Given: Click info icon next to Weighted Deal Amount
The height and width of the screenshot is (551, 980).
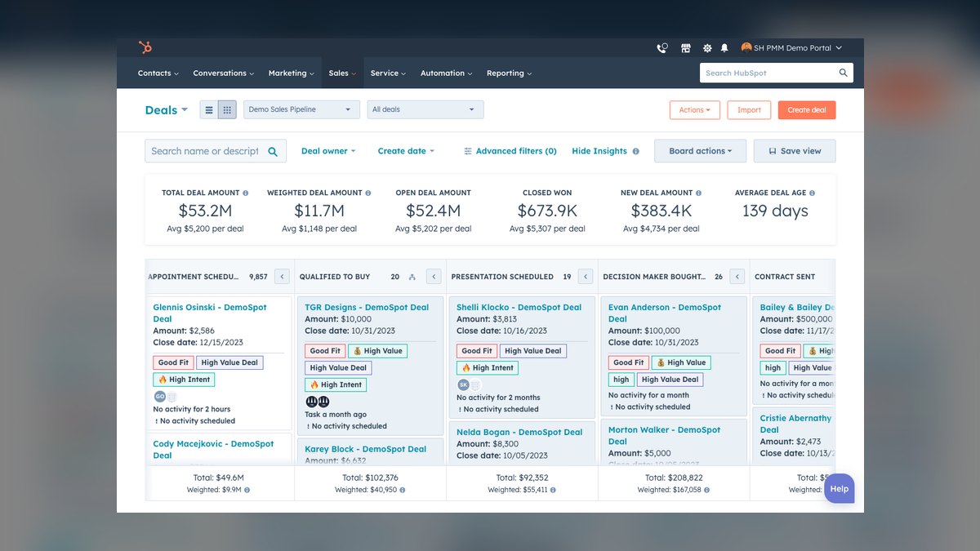Looking at the screenshot, I should pos(368,193).
